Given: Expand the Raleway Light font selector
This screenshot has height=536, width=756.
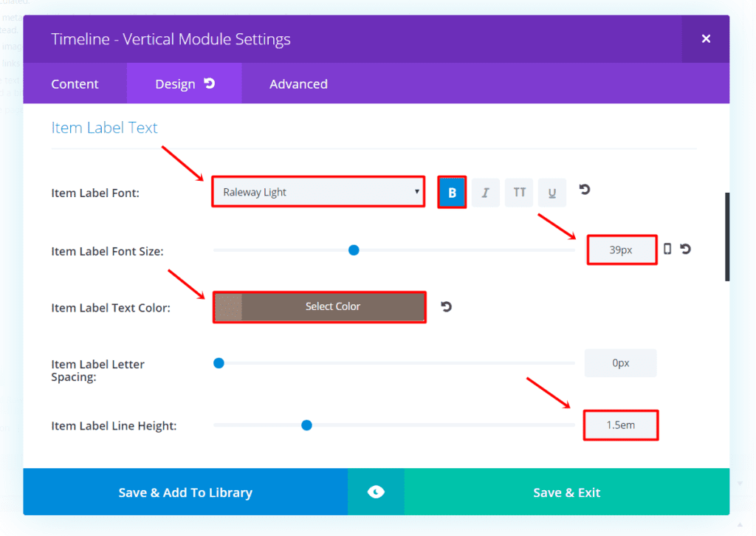Looking at the screenshot, I should [317, 191].
